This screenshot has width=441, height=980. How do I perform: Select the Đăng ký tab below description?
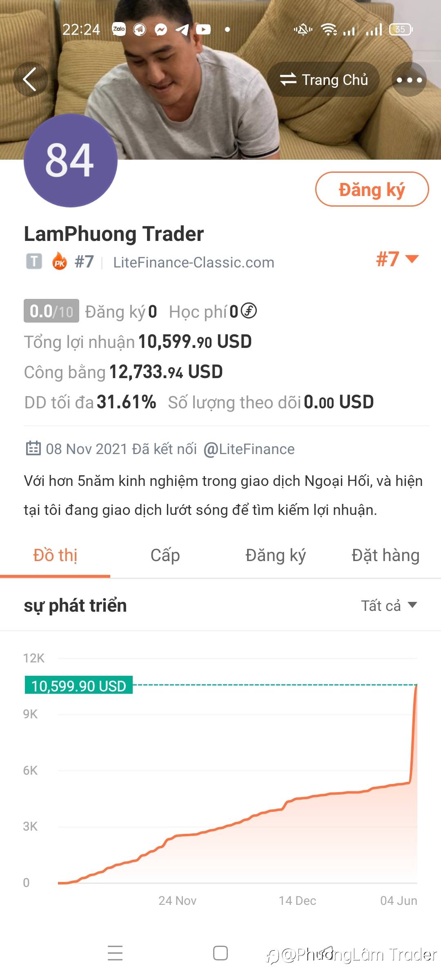[276, 555]
